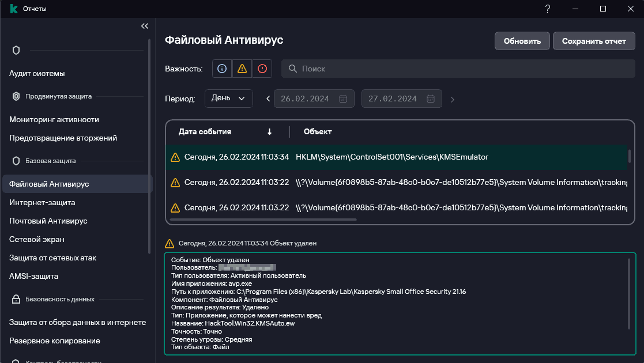Click the Сохранить отчет button
Viewport: 644px width, 363px height.
coord(594,41)
